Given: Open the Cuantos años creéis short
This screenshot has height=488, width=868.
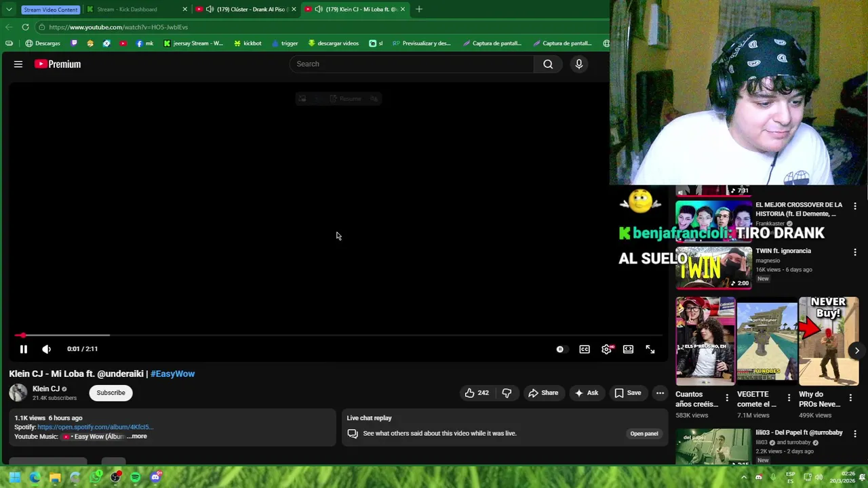Looking at the screenshot, I should point(705,341).
